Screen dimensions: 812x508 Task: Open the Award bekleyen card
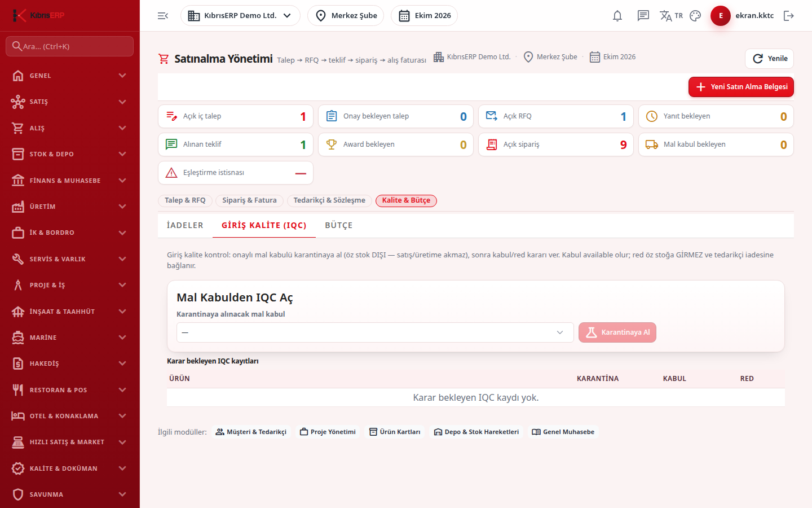click(x=396, y=144)
